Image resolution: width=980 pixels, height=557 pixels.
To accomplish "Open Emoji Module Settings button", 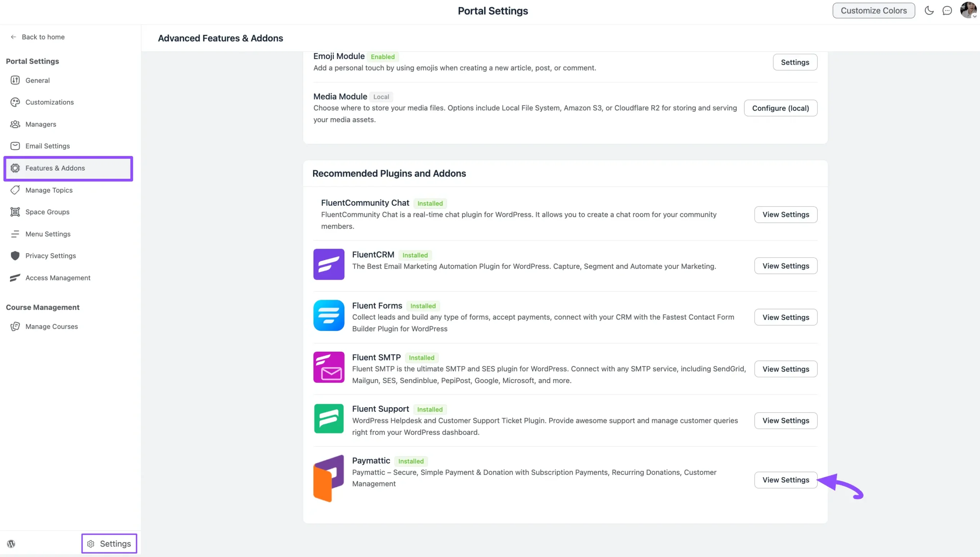I will [795, 62].
